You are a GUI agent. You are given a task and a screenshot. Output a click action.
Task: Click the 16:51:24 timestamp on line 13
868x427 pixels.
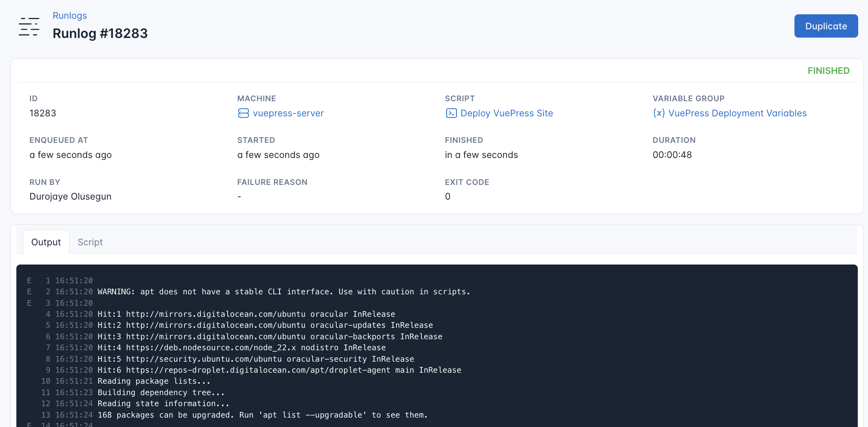[x=74, y=415]
